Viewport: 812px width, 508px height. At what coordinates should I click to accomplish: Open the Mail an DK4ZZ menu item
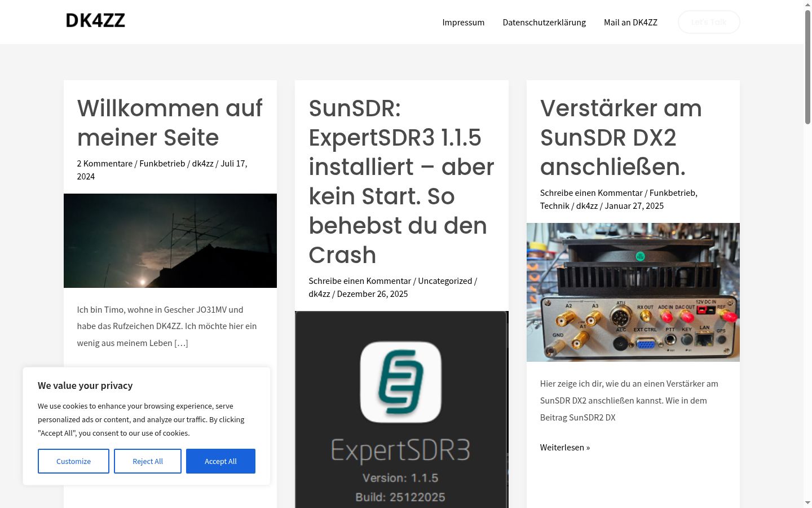point(630,22)
